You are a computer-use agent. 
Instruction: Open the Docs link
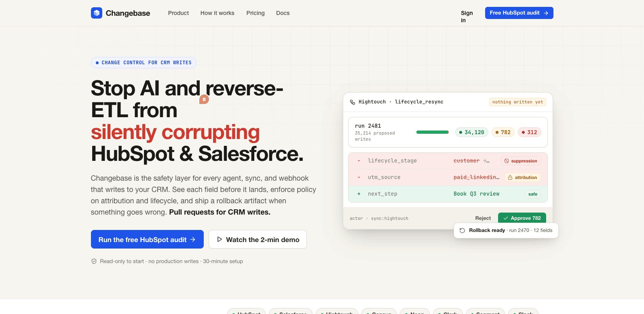tap(283, 13)
